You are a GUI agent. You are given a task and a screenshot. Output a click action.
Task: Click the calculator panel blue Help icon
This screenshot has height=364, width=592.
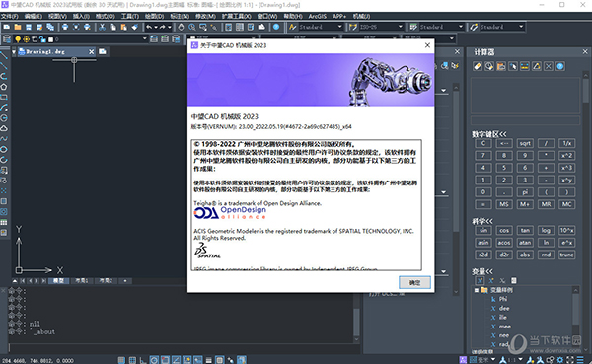pos(560,66)
